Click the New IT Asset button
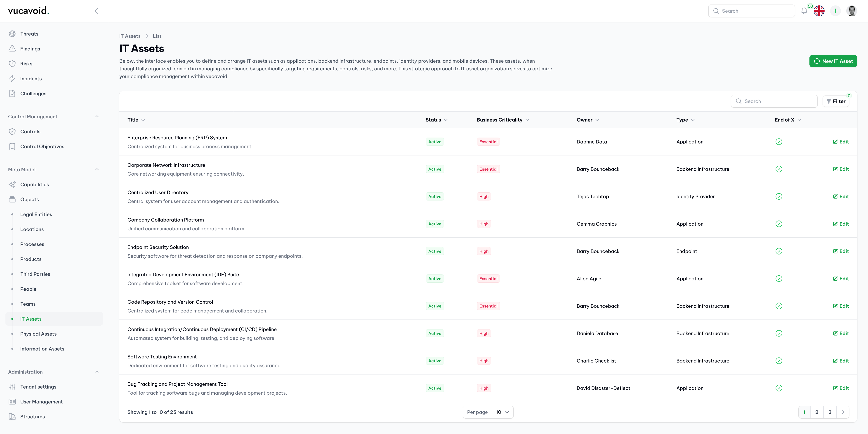Viewport: 868px width, 434px height. point(833,61)
